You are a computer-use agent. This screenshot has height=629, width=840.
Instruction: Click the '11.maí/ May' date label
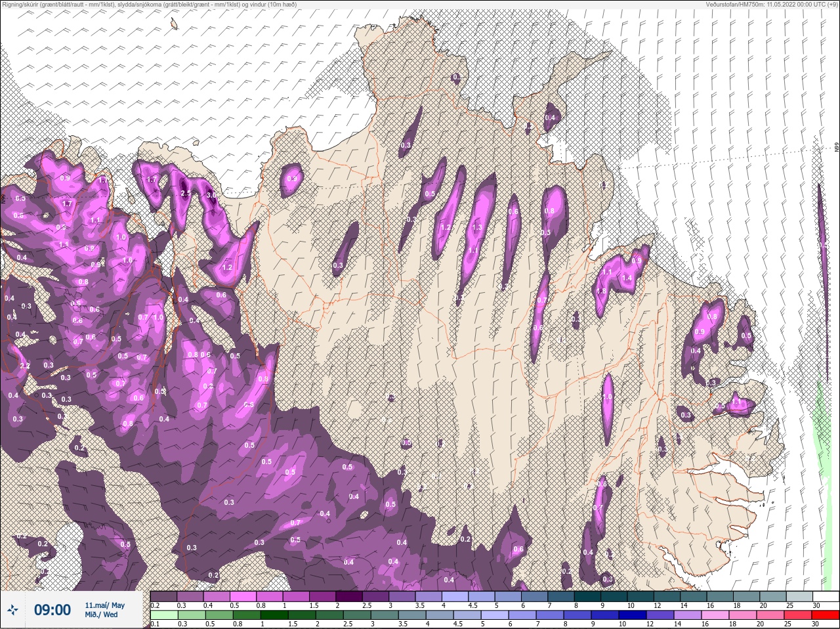point(105,605)
